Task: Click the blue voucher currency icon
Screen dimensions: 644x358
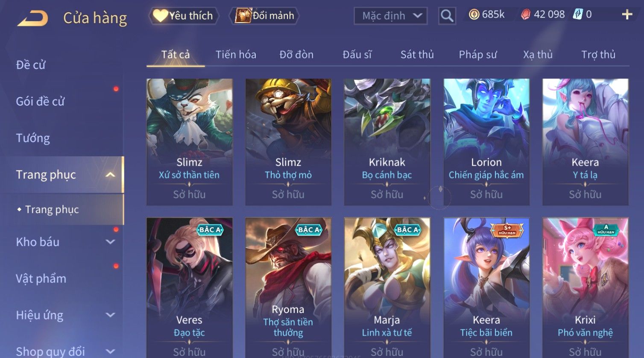Action: [577, 15]
